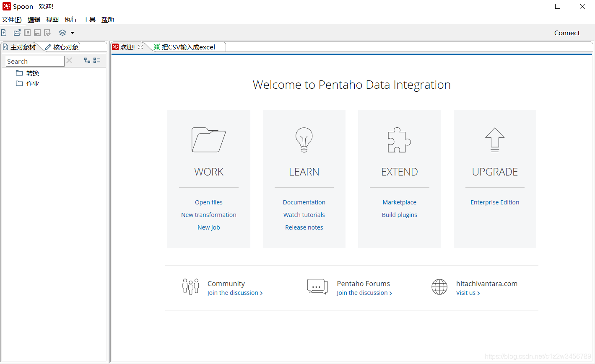Viewport: 595px width, 364px height.
Task: Click the hitachivantara.com globe icon
Action: point(439,287)
